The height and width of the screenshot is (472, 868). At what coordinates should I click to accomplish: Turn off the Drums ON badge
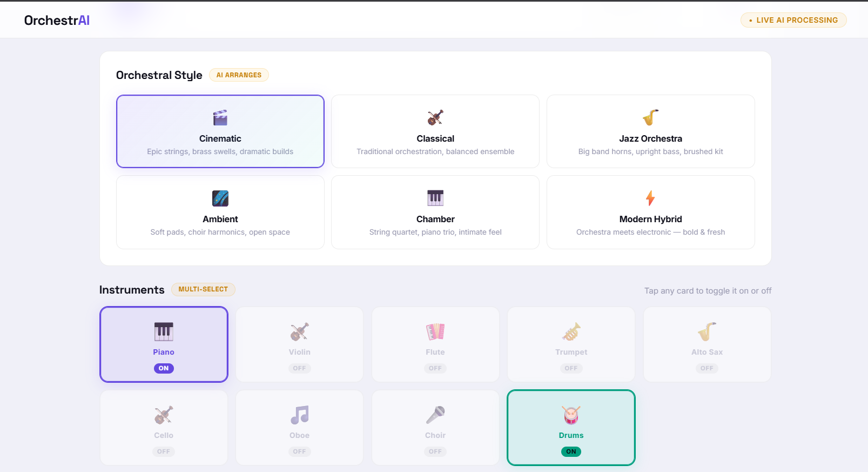571,451
